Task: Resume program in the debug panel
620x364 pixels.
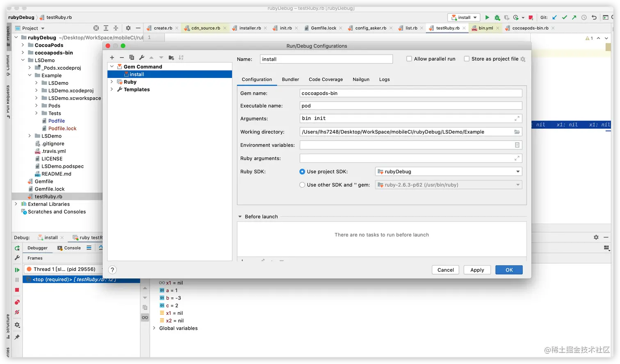Action: (x=17, y=270)
